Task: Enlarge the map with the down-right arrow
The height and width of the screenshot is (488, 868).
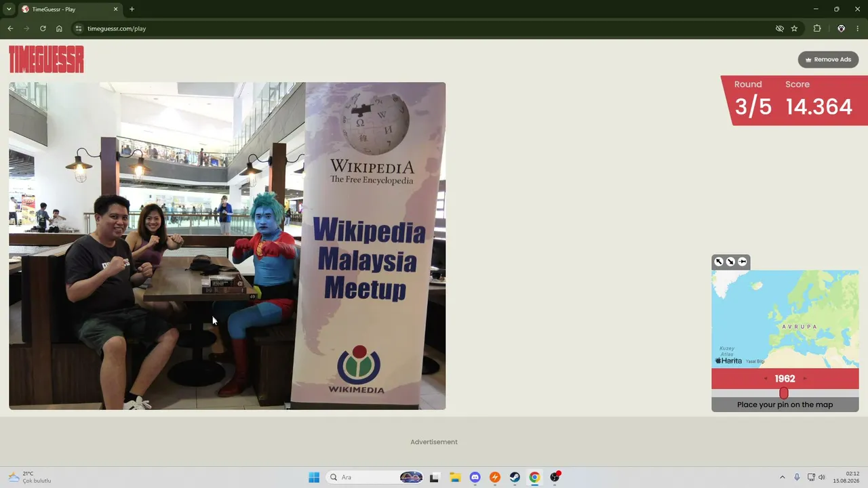Action: click(730, 262)
